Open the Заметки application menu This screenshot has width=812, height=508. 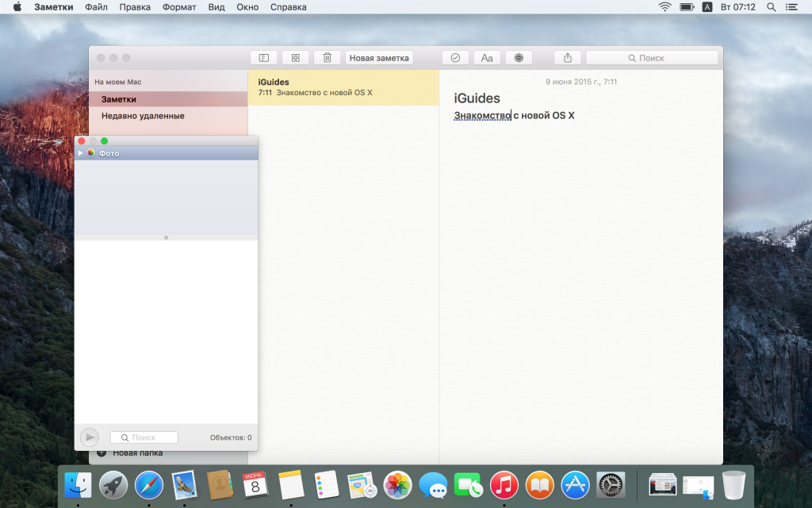coord(54,6)
